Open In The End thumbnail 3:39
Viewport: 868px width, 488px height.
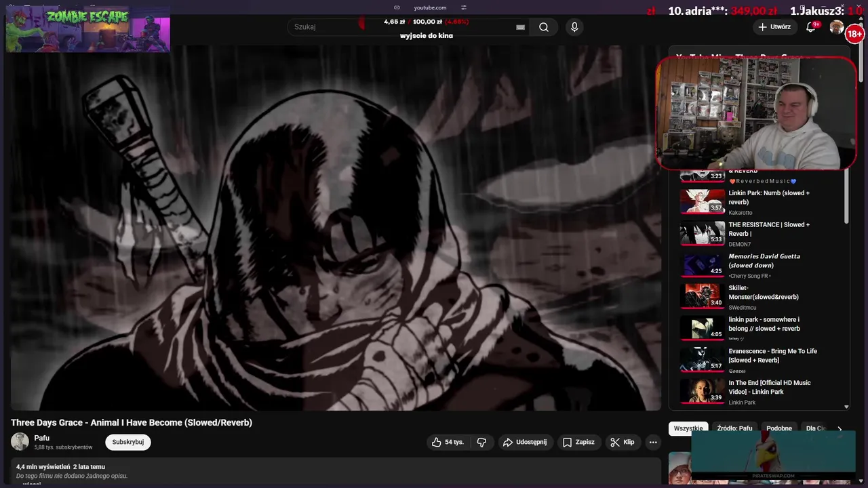pos(703,391)
